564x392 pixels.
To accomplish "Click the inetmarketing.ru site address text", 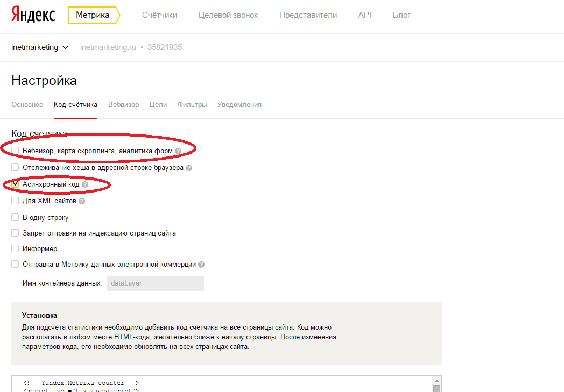I will (108, 47).
